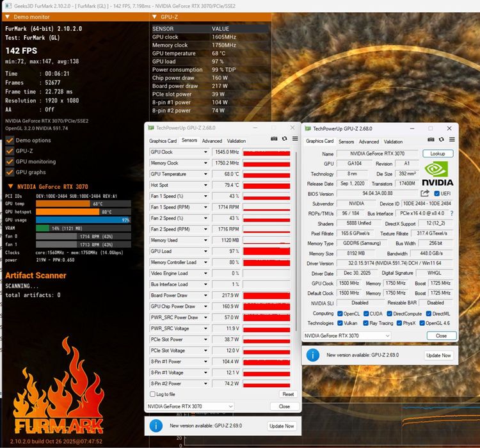
Task: Click the FurMark app icon in the title bar
Action: coord(8,6)
